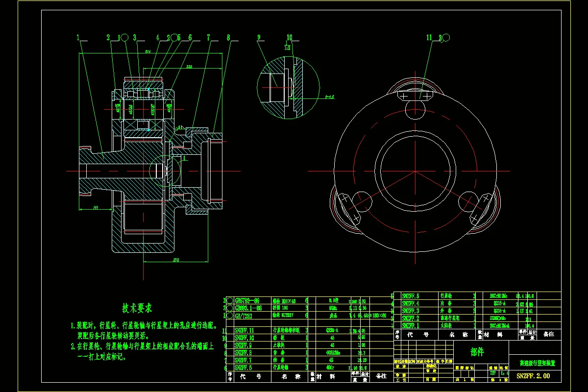Click technical requirement line starting 1.装配时

point(144,325)
